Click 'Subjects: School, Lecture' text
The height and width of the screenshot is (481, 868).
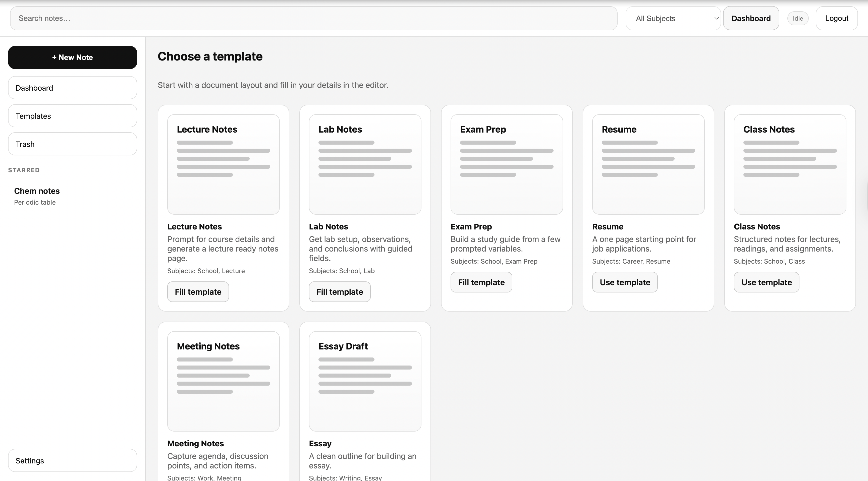pos(206,271)
